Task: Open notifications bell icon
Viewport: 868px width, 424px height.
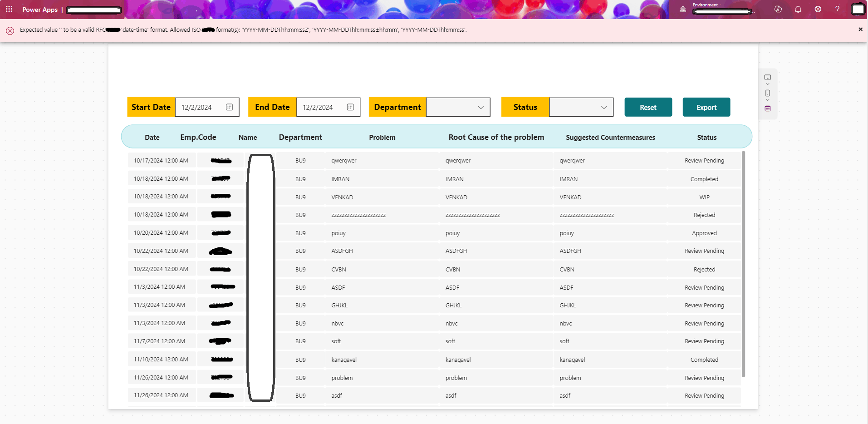Action: coord(798,9)
